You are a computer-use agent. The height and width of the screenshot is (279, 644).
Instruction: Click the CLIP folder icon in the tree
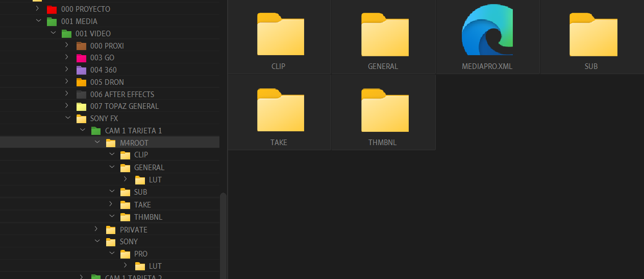coord(126,155)
